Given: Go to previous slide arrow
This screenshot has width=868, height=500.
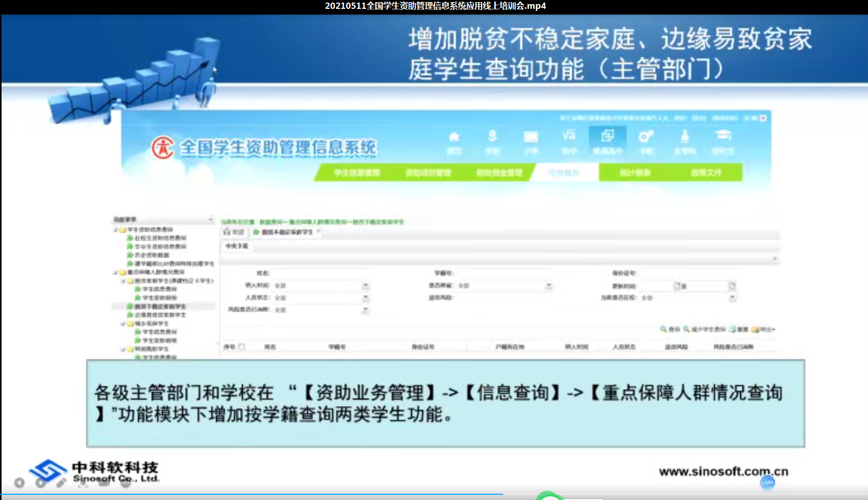Looking at the screenshot, I should point(19,483).
